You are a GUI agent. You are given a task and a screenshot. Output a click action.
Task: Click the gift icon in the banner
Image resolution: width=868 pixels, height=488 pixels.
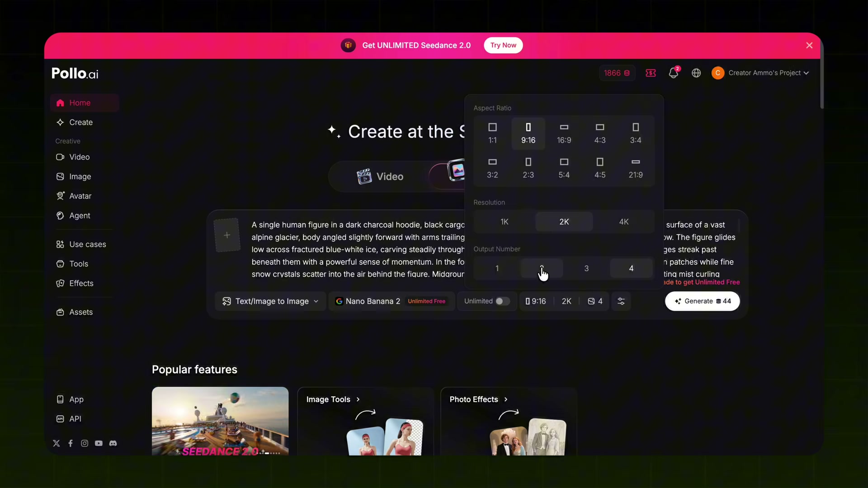coord(348,45)
